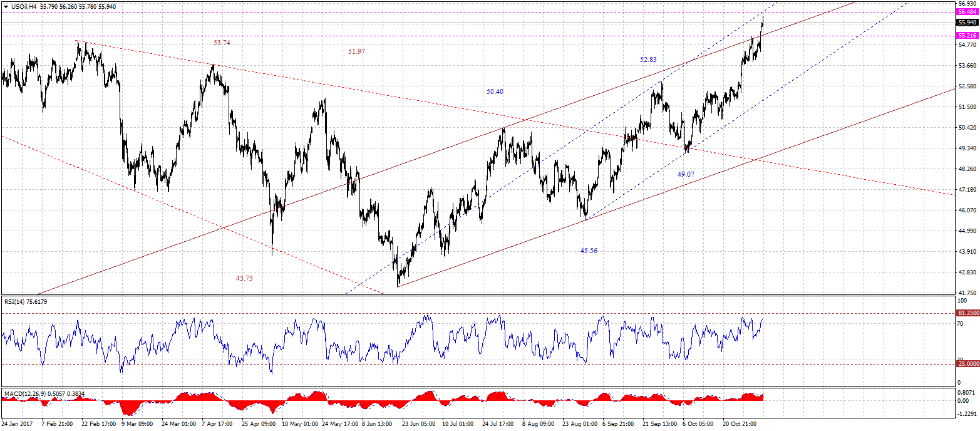Click the 53.660 price axis value
This screenshot has height=431, width=980.
(967, 65)
